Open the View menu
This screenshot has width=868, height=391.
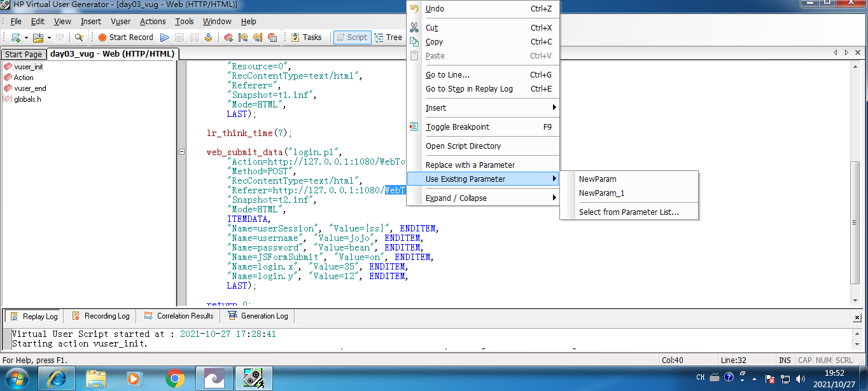click(62, 22)
